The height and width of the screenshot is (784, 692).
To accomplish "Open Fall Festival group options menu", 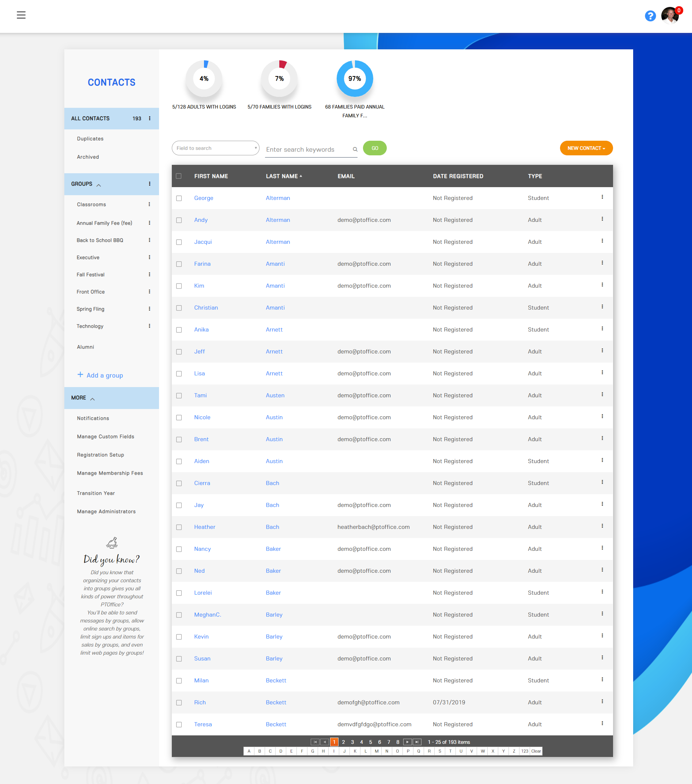I will pos(150,274).
